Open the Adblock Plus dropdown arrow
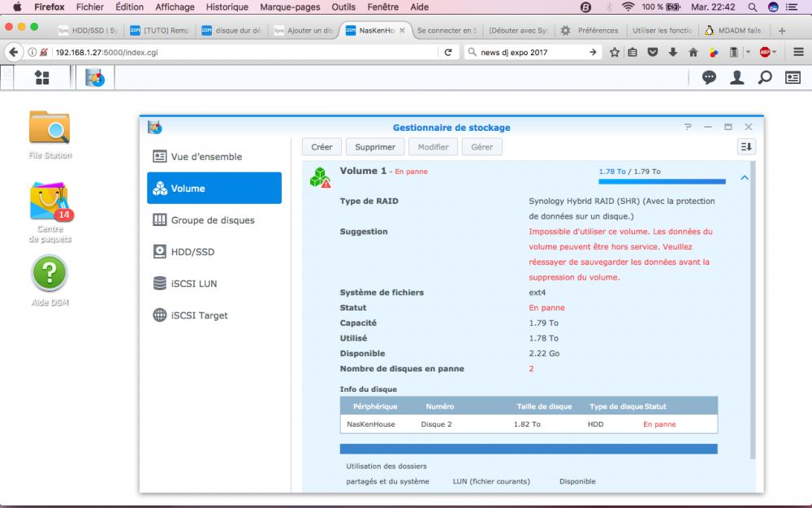The width and height of the screenshot is (812, 508). 774,52
